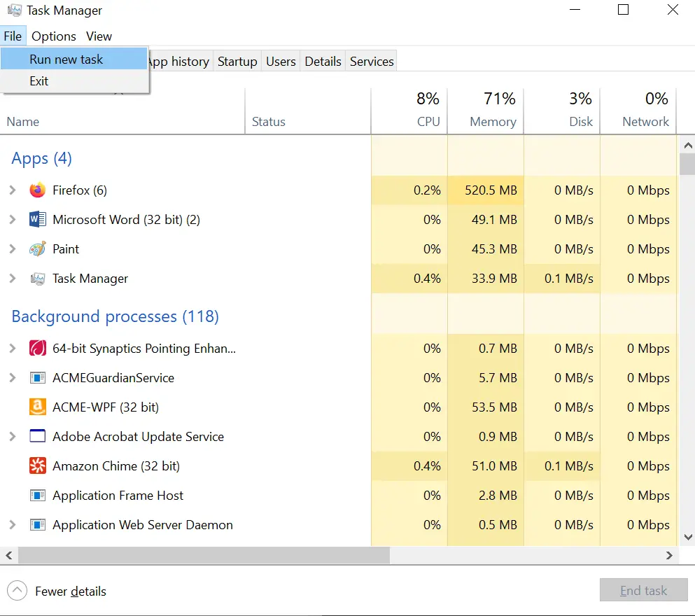The width and height of the screenshot is (695, 616).
Task: Click the Amazon Chime icon
Action: click(x=38, y=465)
